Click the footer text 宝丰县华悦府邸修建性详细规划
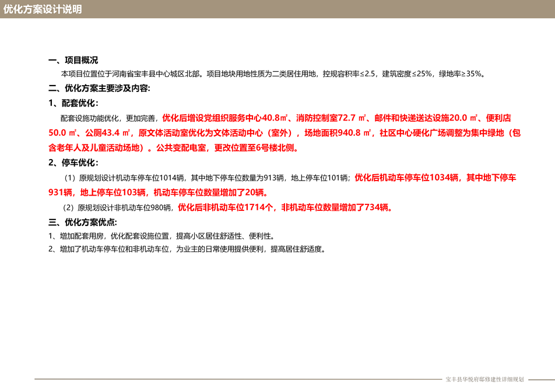Viewport: 555px width, 392px height. [484, 379]
